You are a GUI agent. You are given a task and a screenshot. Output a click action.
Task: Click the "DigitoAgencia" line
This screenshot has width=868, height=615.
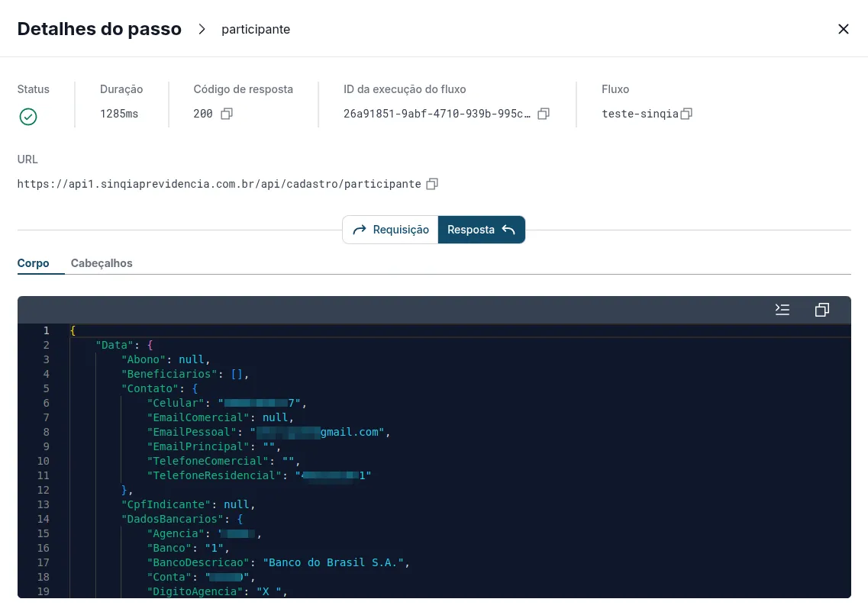coord(217,591)
